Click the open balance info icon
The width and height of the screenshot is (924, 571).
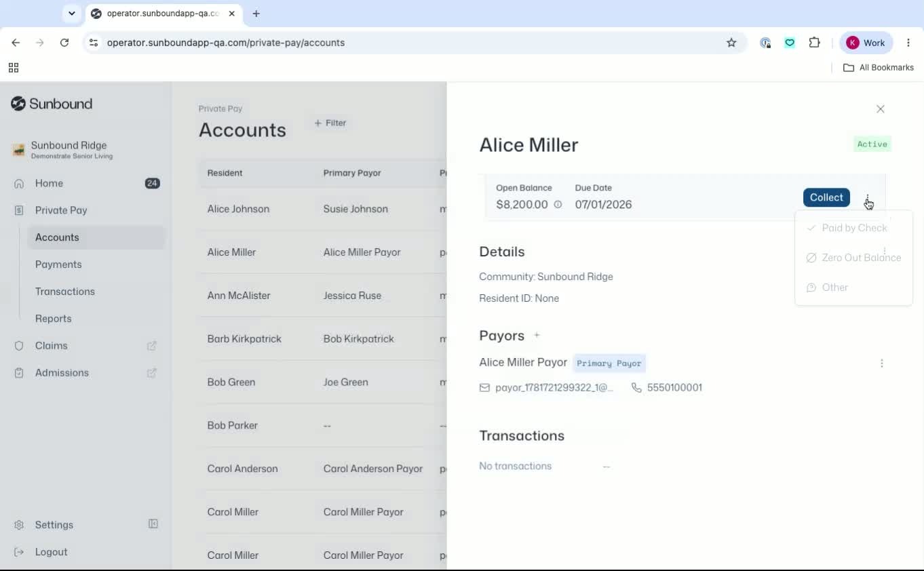point(558,204)
